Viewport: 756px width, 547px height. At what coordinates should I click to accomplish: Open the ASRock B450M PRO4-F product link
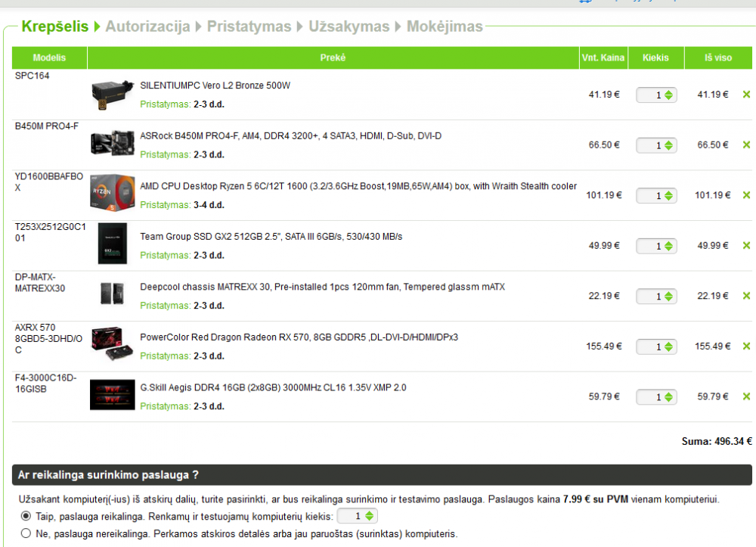coord(291,136)
